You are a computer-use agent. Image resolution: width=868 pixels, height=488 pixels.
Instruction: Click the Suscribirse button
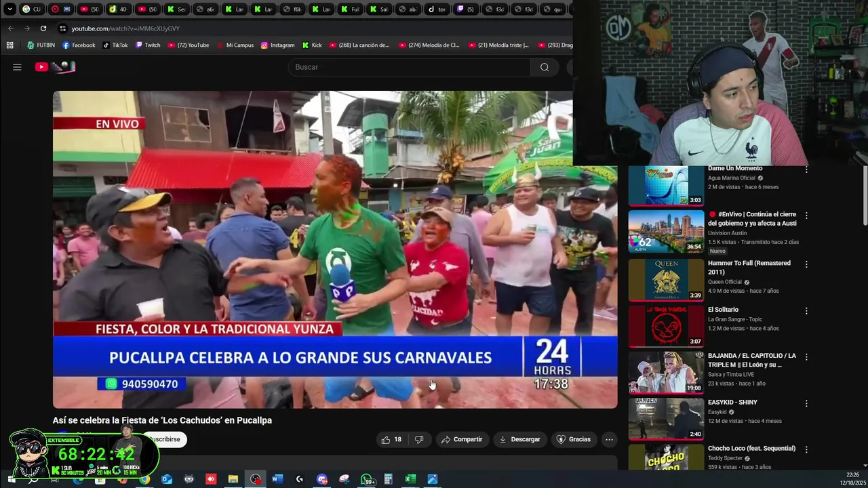tap(165, 439)
